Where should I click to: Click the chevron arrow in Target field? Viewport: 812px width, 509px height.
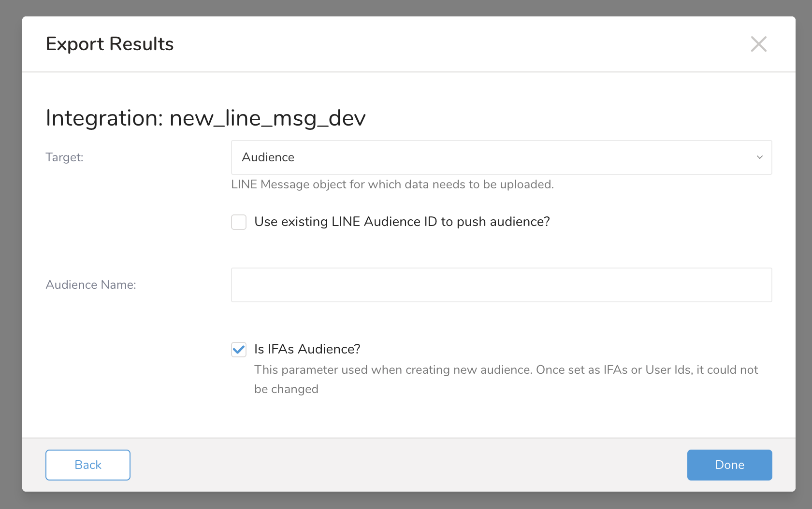[x=759, y=157]
